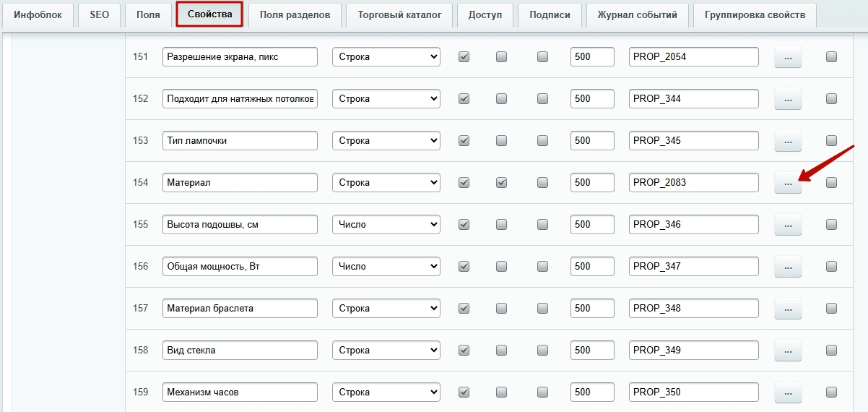The width and height of the screenshot is (868, 412).
Task: Open the ellipsis settings for Вид стекла
Action: pyautogui.click(x=788, y=351)
